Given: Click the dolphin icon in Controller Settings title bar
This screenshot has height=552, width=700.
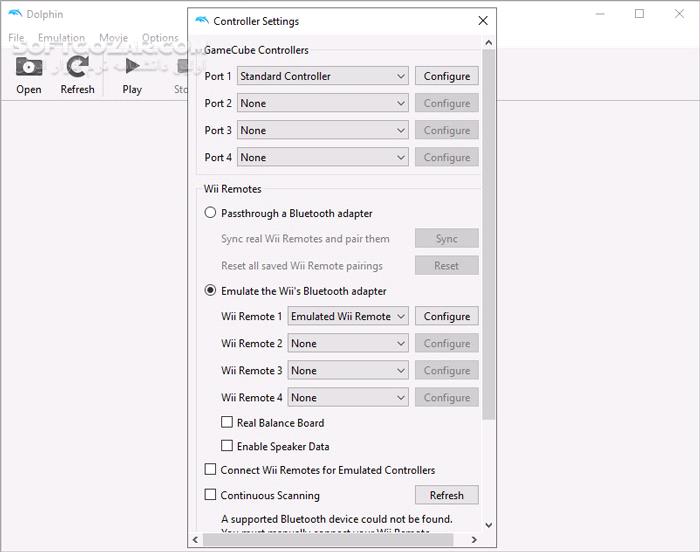Looking at the screenshot, I should pyautogui.click(x=202, y=21).
